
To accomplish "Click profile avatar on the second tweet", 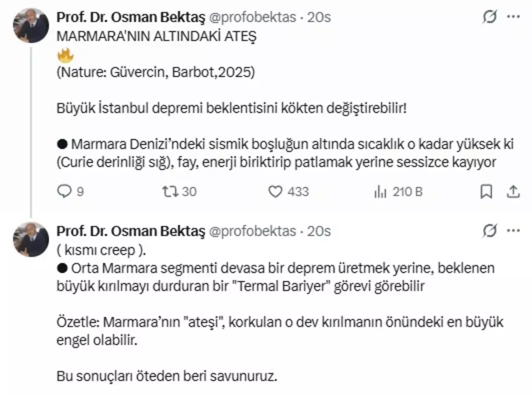I will tap(31, 240).
